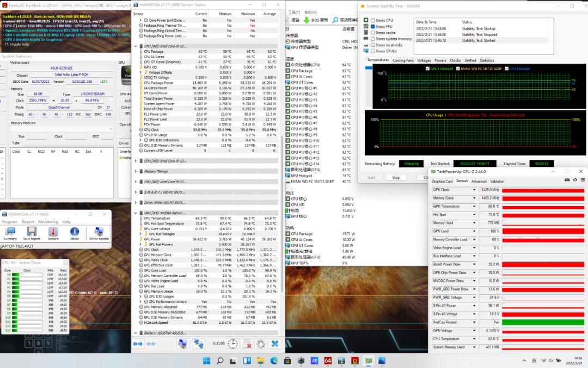This screenshot has width=588, height=368.
Task: Open the Summary icon in HWiNFO64 toolbar
Action: point(10,233)
